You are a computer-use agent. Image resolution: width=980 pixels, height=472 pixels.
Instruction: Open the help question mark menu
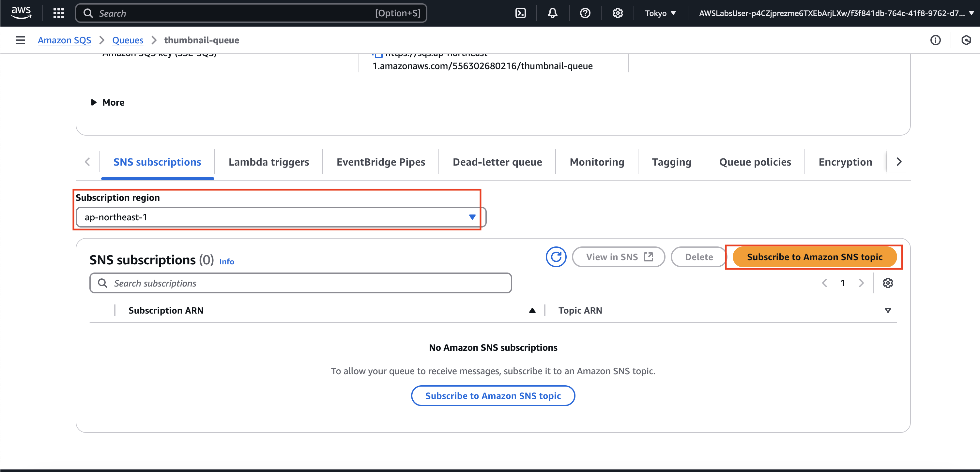coord(585,13)
